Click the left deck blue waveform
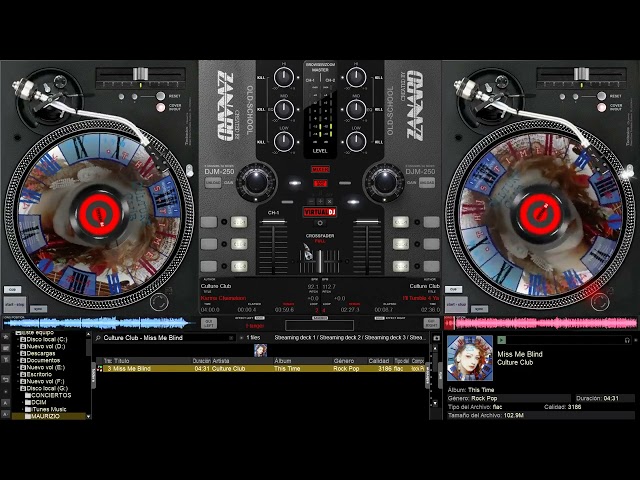This screenshot has height=480, width=640. pos(98,323)
